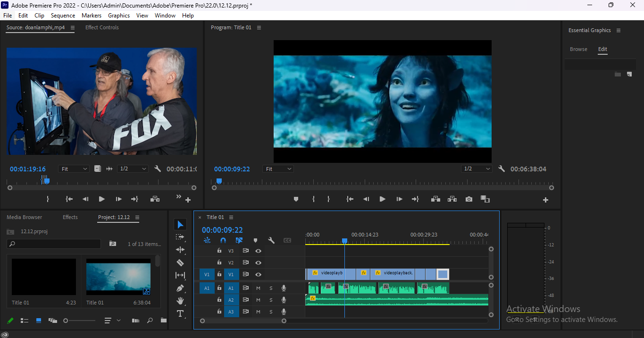Open Program monitor settings wrench

(502, 169)
